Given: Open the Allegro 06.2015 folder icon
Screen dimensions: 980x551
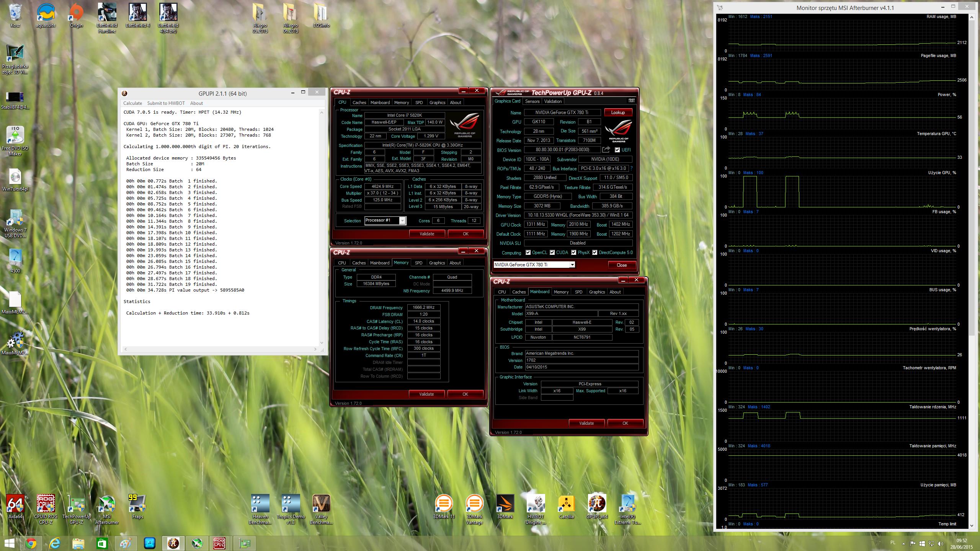Looking at the screenshot, I should pyautogui.click(x=291, y=18).
